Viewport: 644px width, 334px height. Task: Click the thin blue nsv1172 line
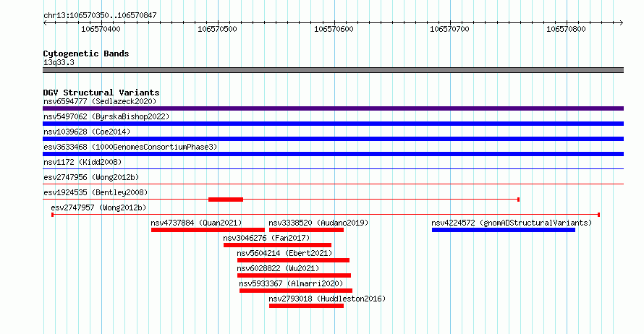click(x=333, y=168)
